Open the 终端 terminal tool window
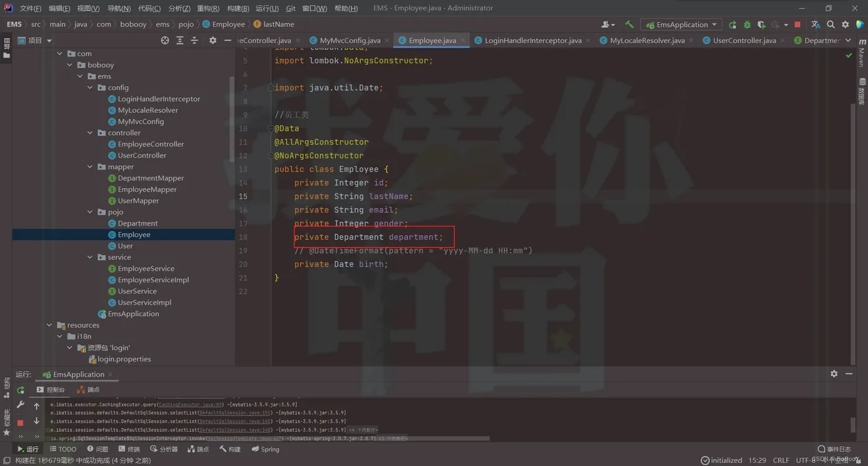868x466 pixels. [x=129, y=449]
